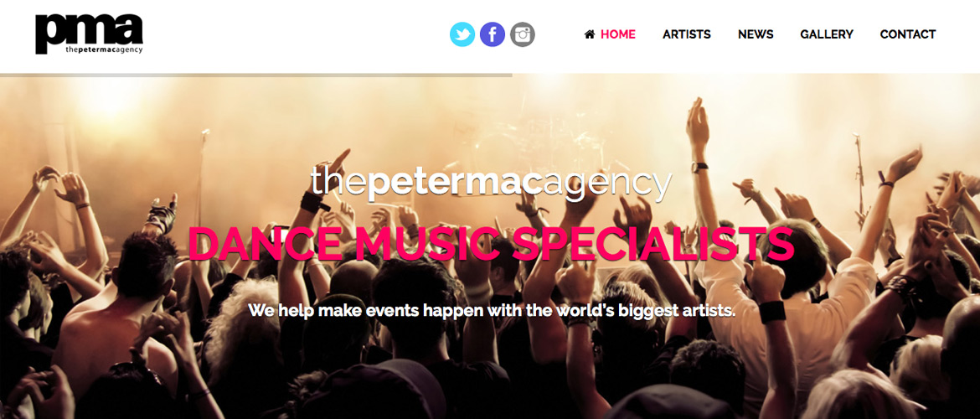Screen dimensions: 980x419
Task: Click the small thepetermacagency text under logo
Action: tap(104, 49)
